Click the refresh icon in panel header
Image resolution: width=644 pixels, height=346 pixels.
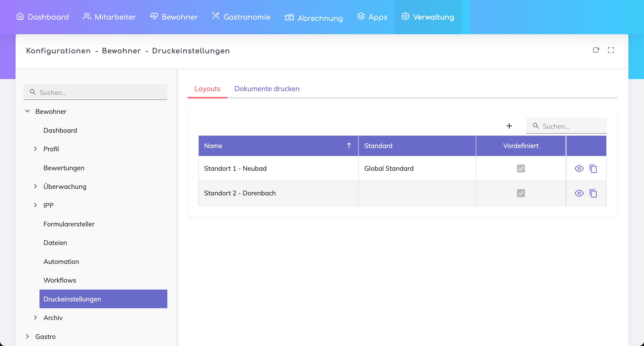(596, 50)
